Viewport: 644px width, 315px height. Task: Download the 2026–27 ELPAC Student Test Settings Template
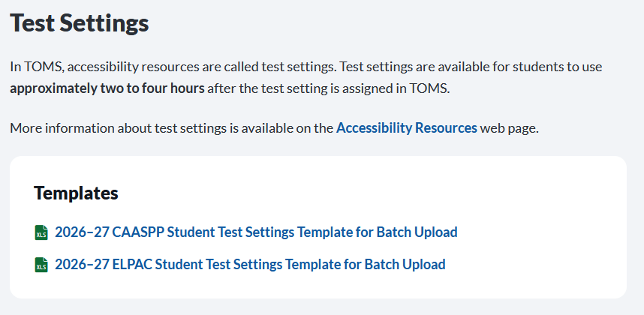250,265
